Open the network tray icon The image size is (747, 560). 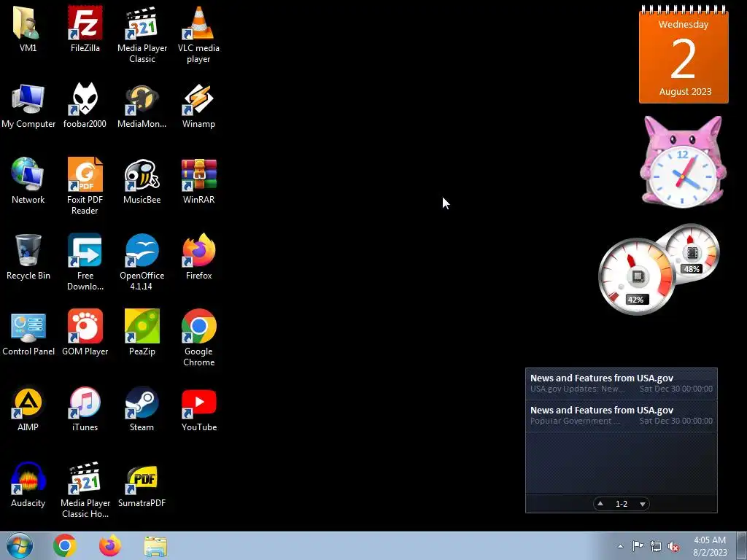656,547
